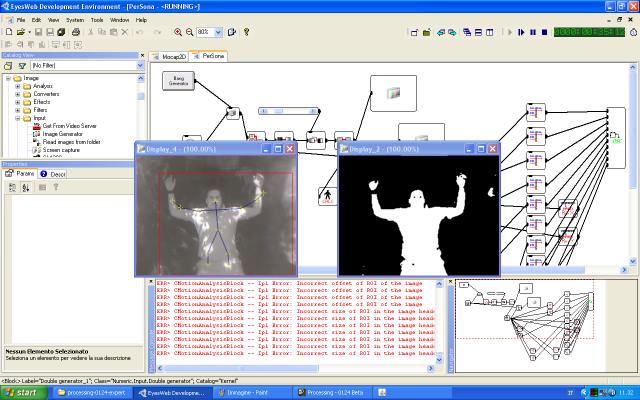Select Screen capture in catalog tree

62,150
